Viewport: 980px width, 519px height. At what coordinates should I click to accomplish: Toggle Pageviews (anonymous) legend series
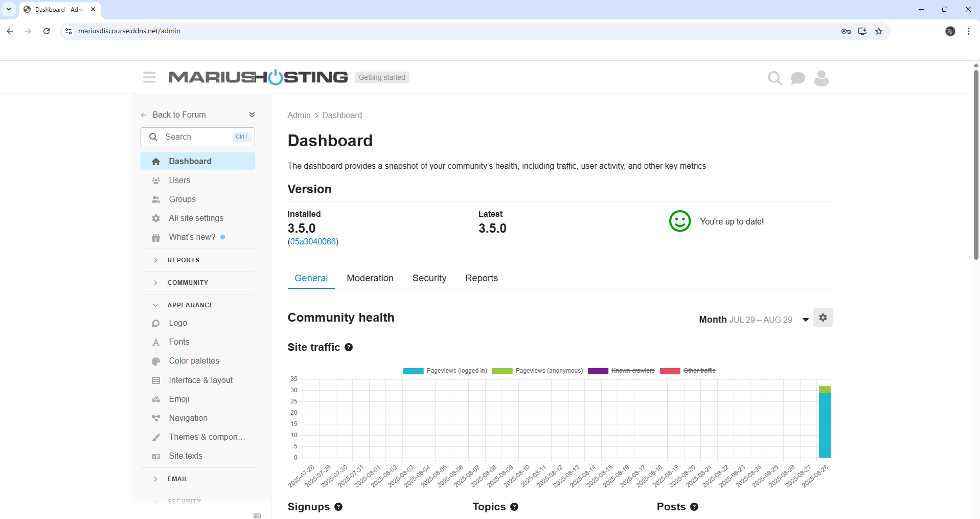click(x=537, y=371)
